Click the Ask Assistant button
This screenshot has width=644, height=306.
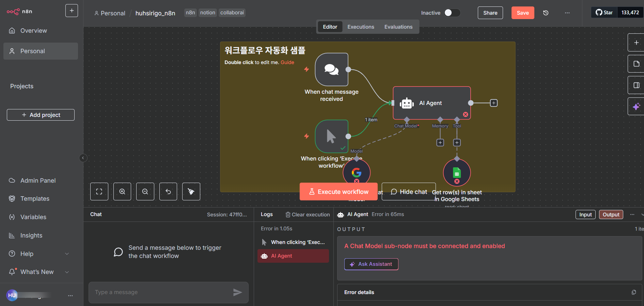pos(371,264)
